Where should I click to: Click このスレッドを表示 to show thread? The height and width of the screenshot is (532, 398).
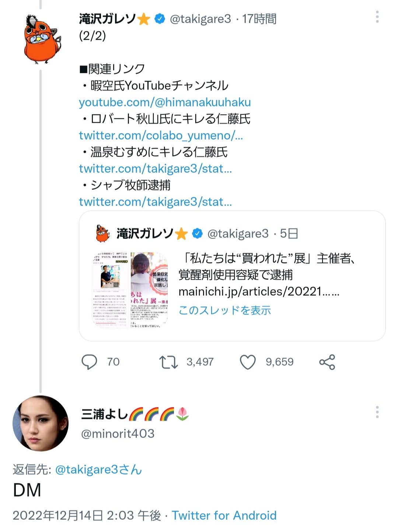pos(225,310)
